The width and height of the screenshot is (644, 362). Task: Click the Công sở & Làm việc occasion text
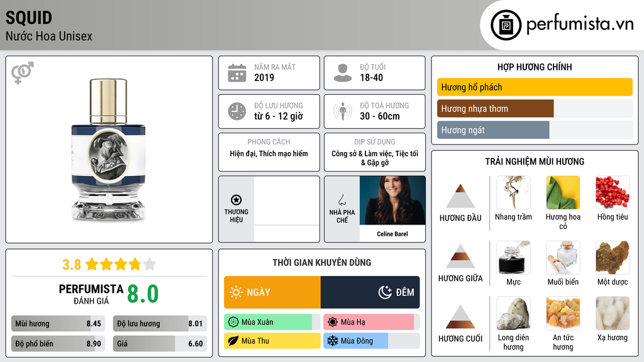pyautogui.click(x=375, y=158)
